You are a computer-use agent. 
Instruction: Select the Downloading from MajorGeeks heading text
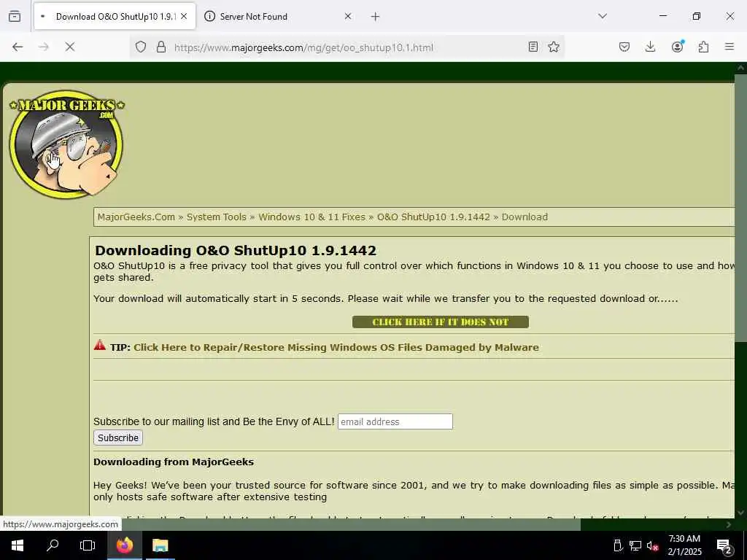174,462
